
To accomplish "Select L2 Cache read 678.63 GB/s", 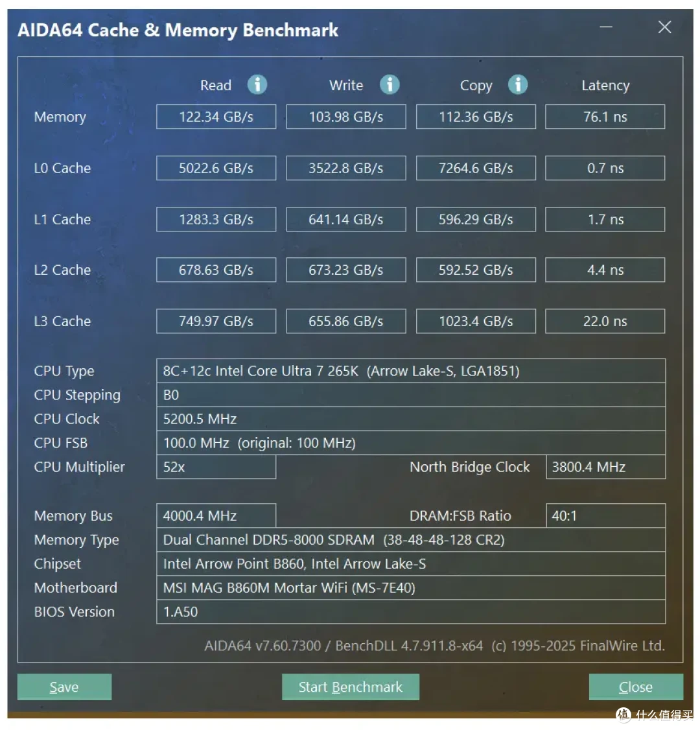I will (x=216, y=270).
